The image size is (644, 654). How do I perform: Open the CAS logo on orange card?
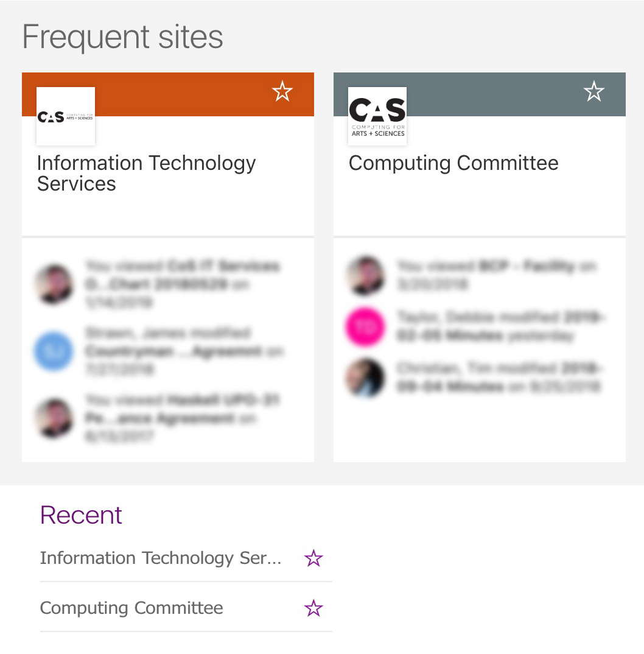[66, 116]
